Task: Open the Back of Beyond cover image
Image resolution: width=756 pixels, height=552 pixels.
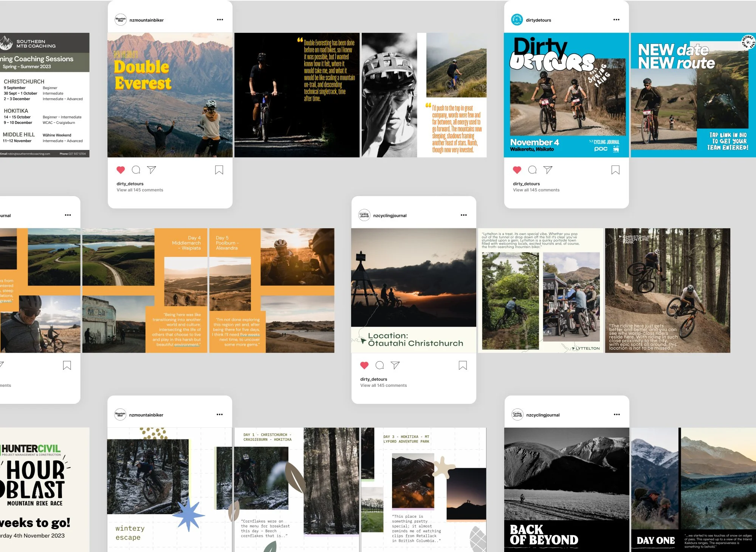Action: [x=567, y=490]
